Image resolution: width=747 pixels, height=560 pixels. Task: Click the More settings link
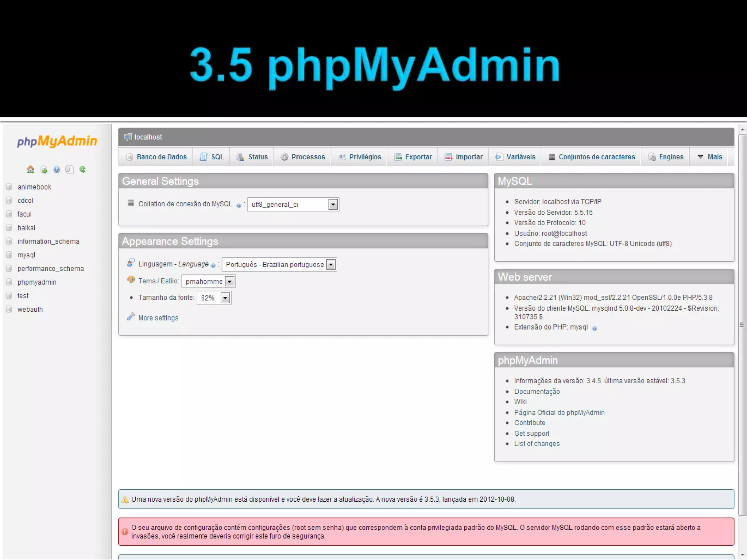(158, 318)
